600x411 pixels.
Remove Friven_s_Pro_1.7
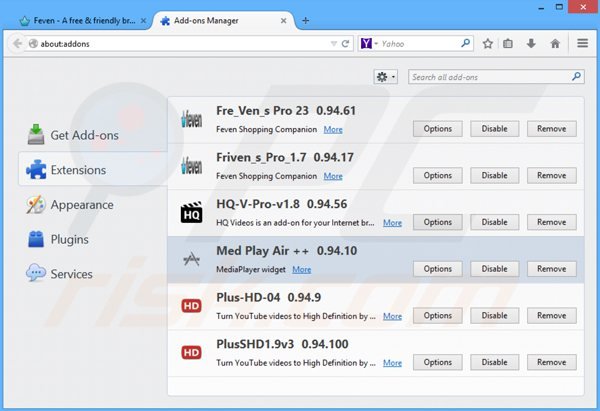pyautogui.click(x=551, y=175)
